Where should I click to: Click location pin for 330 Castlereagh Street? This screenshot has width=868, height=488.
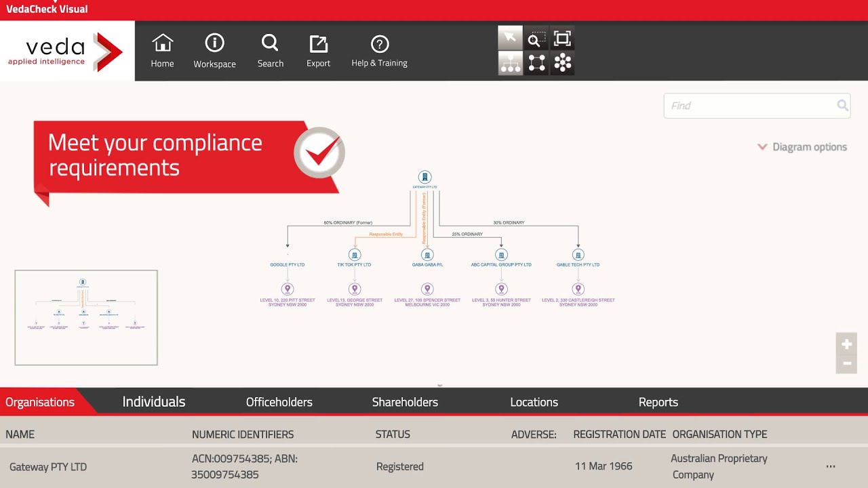click(x=578, y=289)
